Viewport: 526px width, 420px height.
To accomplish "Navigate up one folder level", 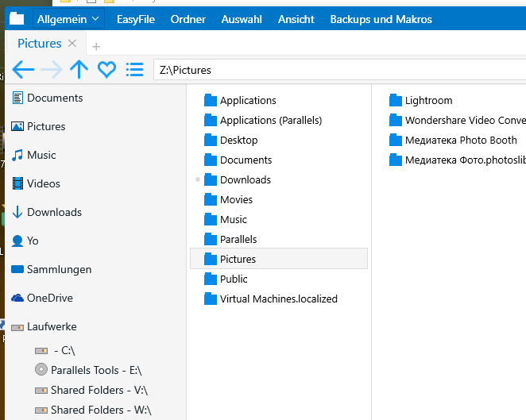I will pyautogui.click(x=79, y=69).
